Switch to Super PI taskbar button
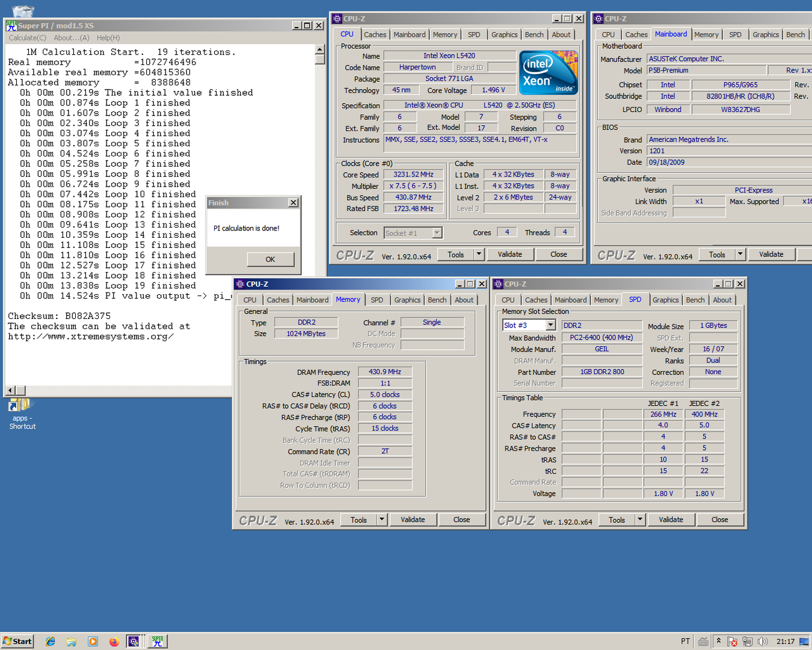This screenshot has width=812, height=650. (x=158, y=642)
